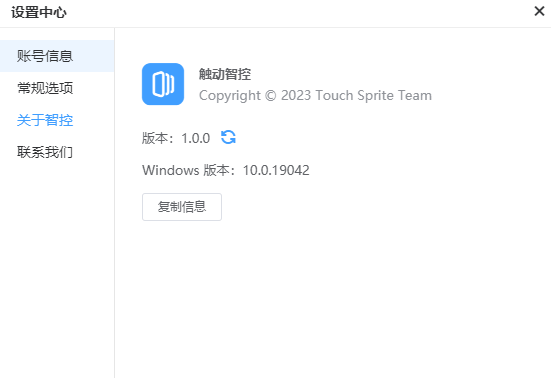Click the 设置中心 window title
551x378 pixels.
coord(39,12)
